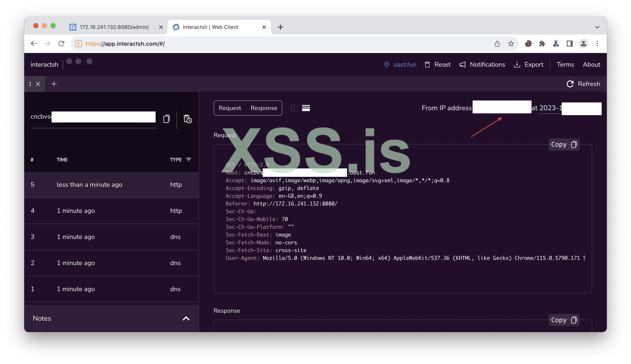
Task: Switch to side-by-side split view icon
Action: [x=294, y=108]
